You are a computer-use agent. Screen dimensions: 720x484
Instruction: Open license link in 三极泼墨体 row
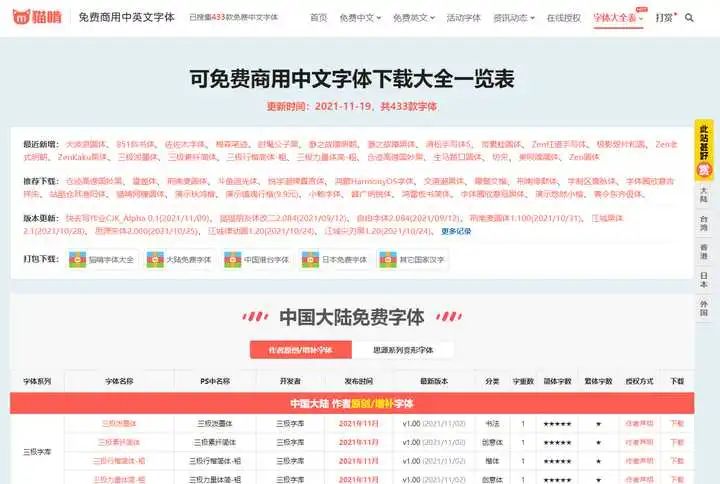click(639, 423)
